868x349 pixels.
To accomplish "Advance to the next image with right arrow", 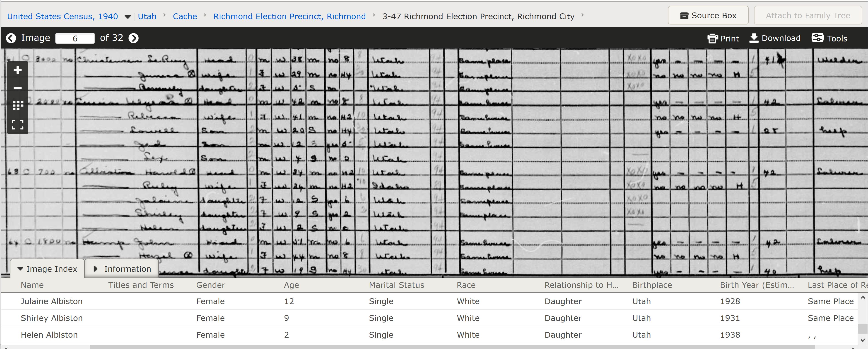I will coord(134,38).
